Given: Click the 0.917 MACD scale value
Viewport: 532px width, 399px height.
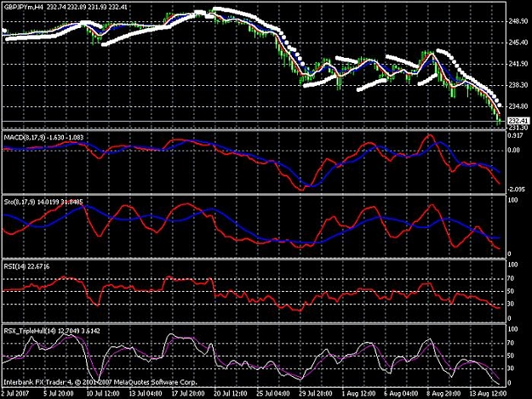Looking at the screenshot, I should pos(515,135).
